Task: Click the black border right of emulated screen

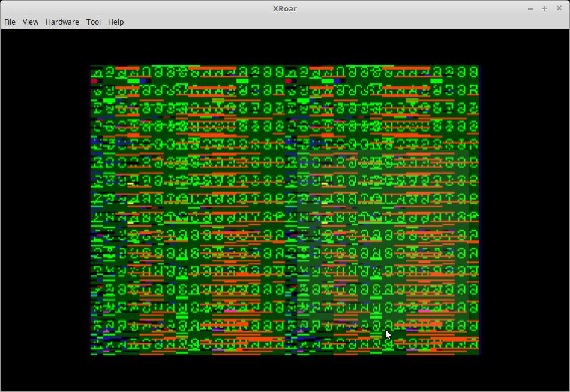Action: pyautogui.click(x=525, y=210)
